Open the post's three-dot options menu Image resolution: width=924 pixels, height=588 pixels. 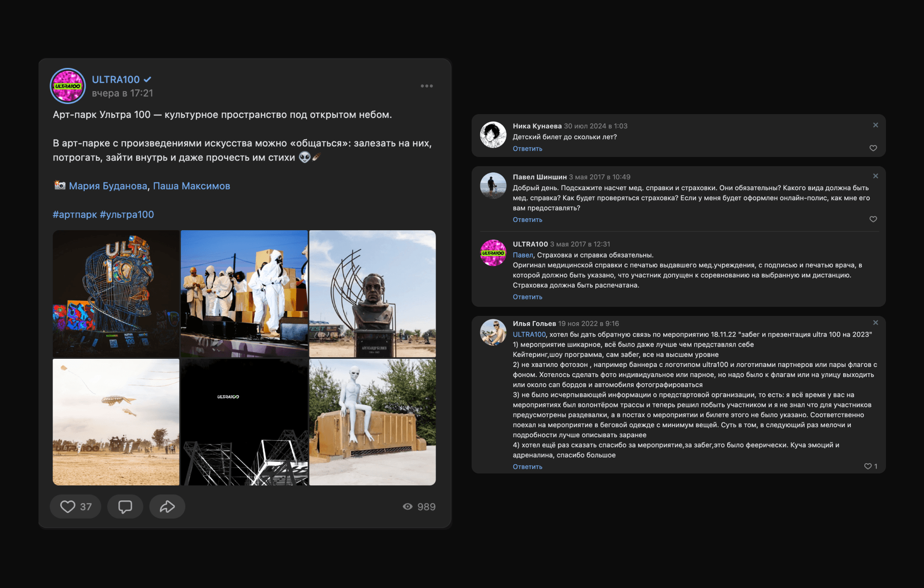click(426, 86)
